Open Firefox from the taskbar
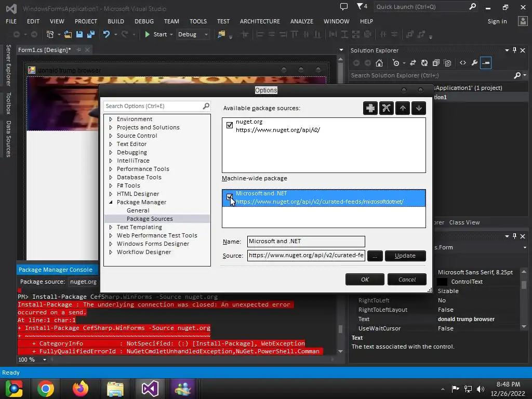This screenshot has height=399, width=532. pyautogui.click(x=81, y=389)
